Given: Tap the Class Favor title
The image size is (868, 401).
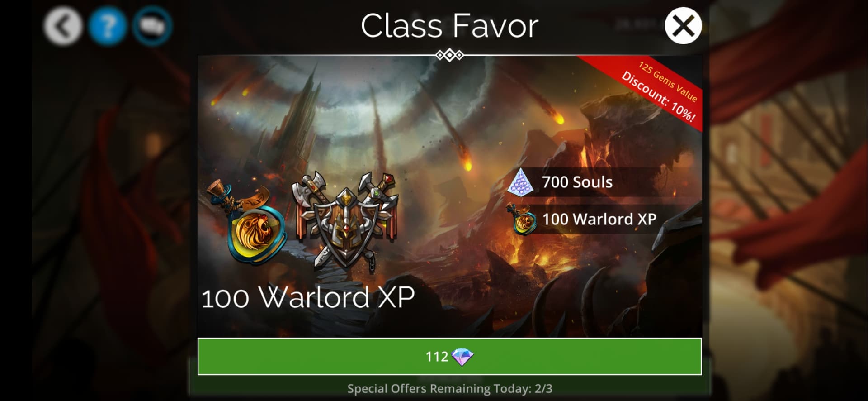Looking at the screenshot, I should 449,26.
